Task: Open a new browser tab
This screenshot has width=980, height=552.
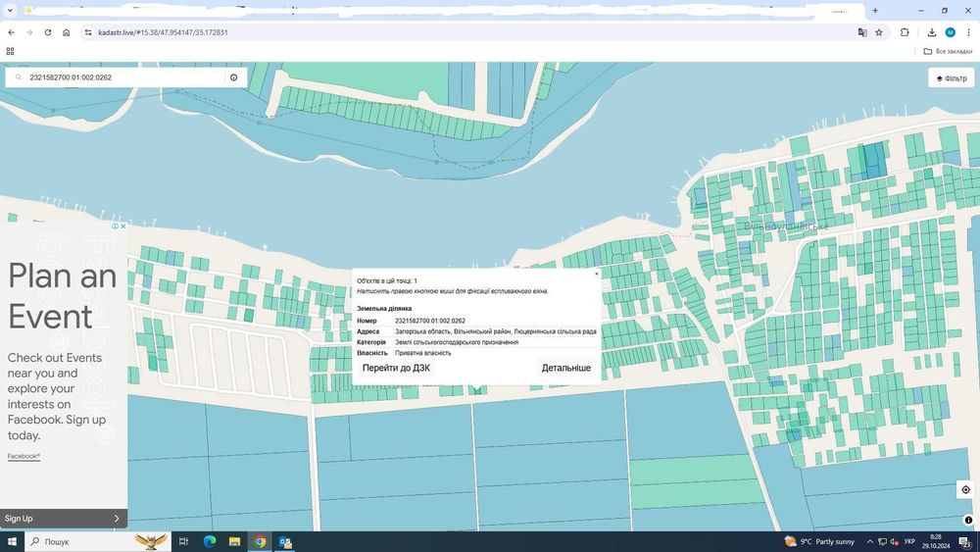Action: (x=875, y=10)
